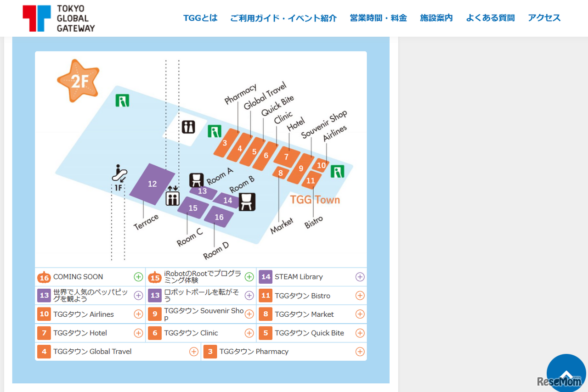Expand the iRobotのRootでプログラミング体験 row
588x392 pixels.
point(249,277)
